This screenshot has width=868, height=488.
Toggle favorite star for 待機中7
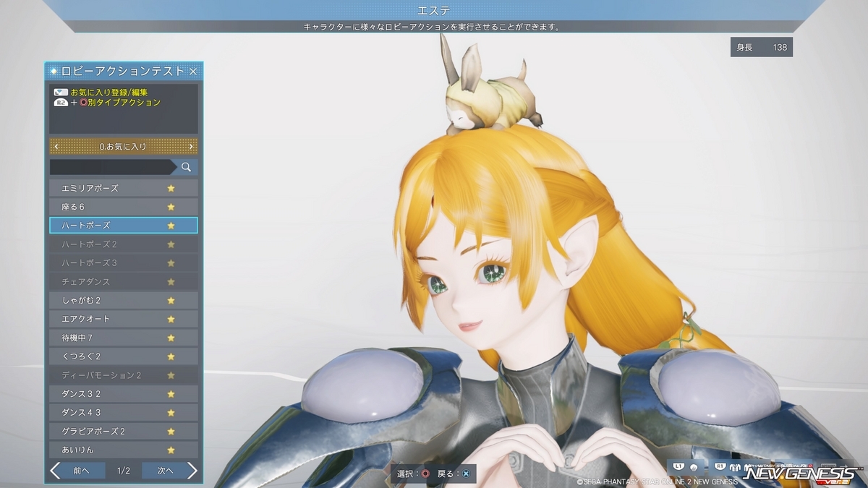(171, 338)
